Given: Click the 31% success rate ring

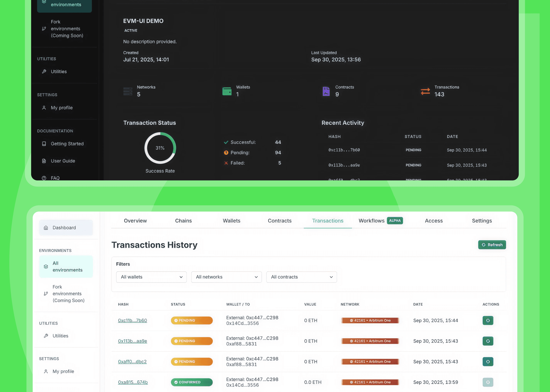Looking at the screenshot, I should coord(160,148).
